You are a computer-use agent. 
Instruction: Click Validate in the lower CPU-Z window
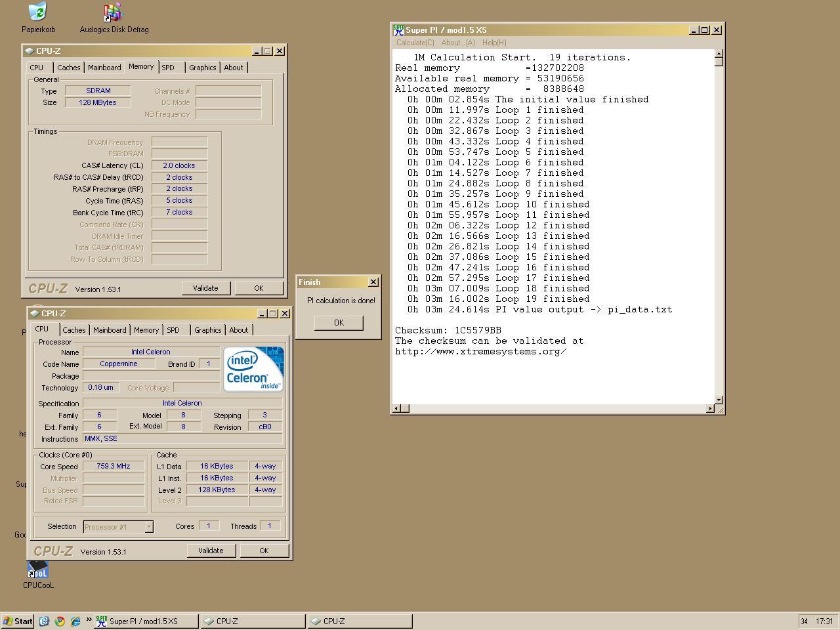[x=211, y=551]
